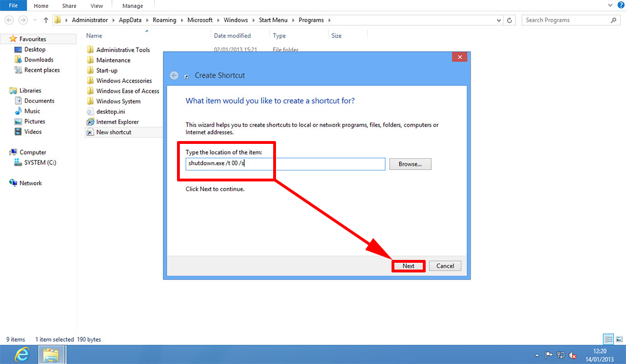Viewport: 626px width, 364px height.
Task: Sort files by the Name column
Action: tap(94, 35)
